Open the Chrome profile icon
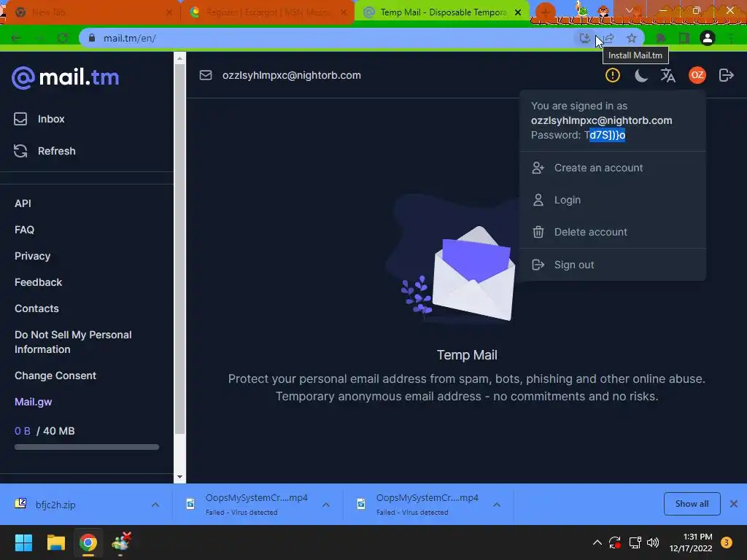747x560 pixels. pyautogui.click(x=708, y=38)
